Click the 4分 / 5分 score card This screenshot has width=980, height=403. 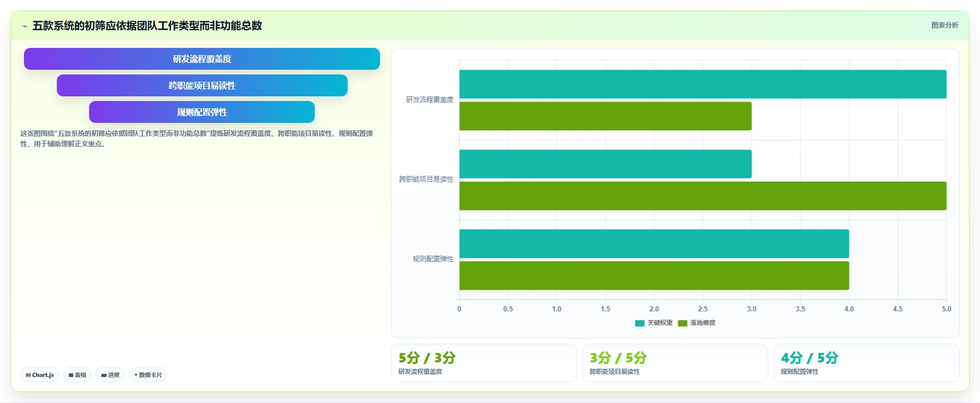(x=866, y=363)
